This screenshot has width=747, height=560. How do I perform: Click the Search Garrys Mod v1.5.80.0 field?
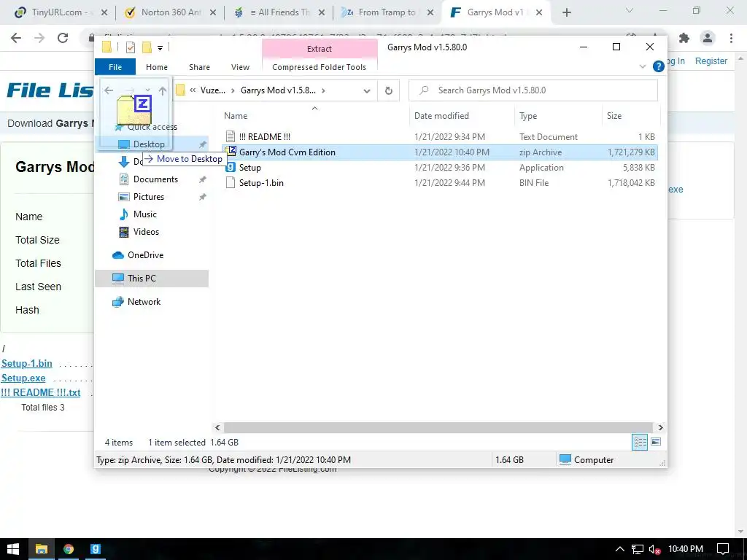(x=533, y=90)
